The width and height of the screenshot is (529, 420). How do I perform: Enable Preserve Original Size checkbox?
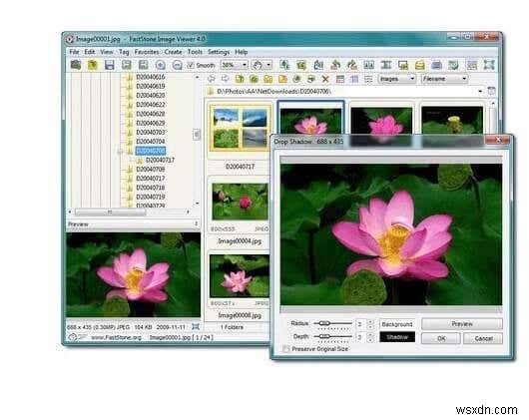click(x=286, y=349)
